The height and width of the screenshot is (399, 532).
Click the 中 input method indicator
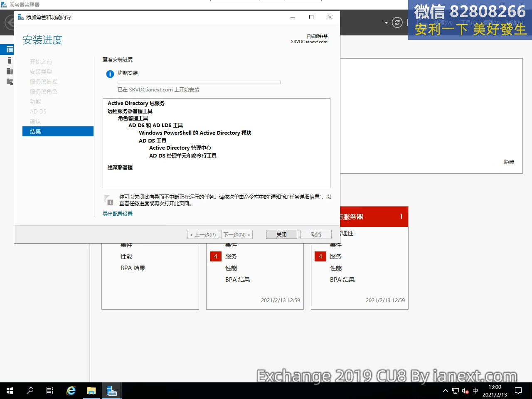(x=475, y=391)
